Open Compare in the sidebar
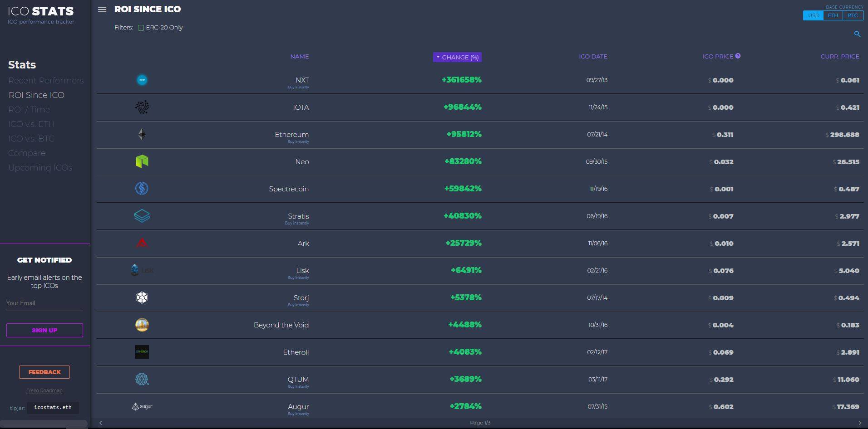The image size is (868, 429). 27,153
